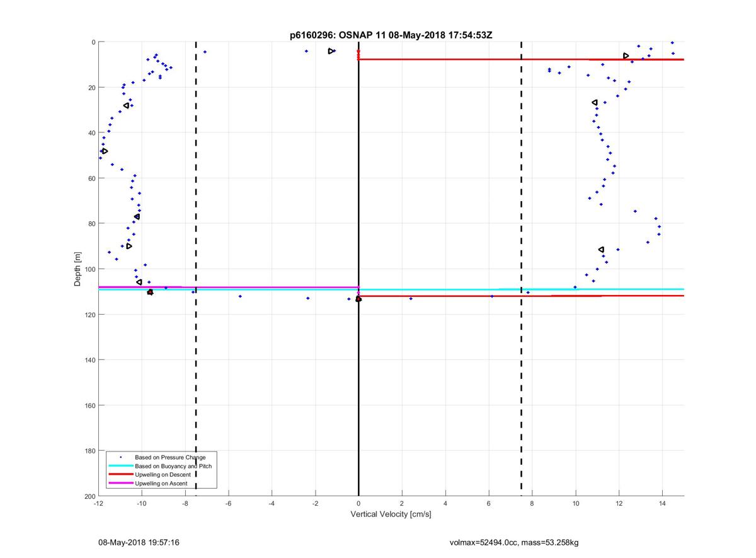The height and width of the screenshot is (558, 756).
Task: Click the depth-axis tick label "0" at the top
Action: tap(93, 42)
